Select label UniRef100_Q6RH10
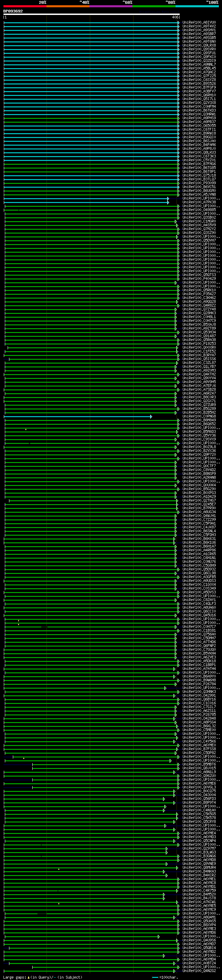Screen dimensions: 222x980 (199, 95)
